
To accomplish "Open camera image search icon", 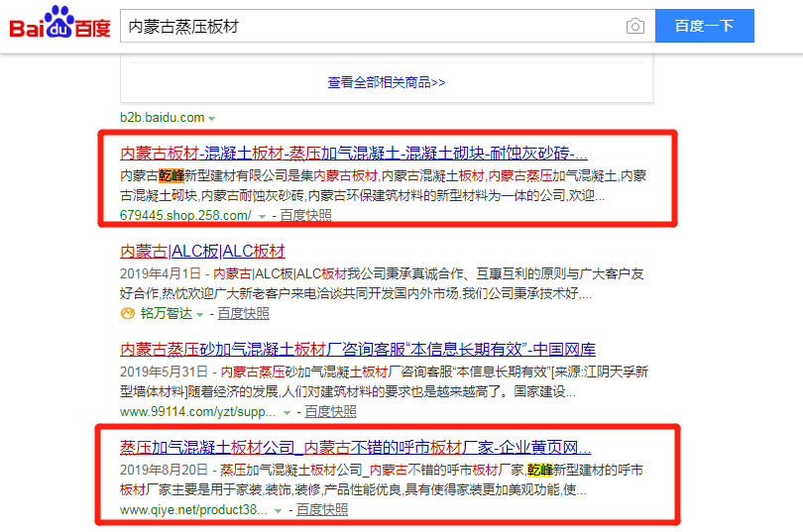I will [x=635, y=26].
